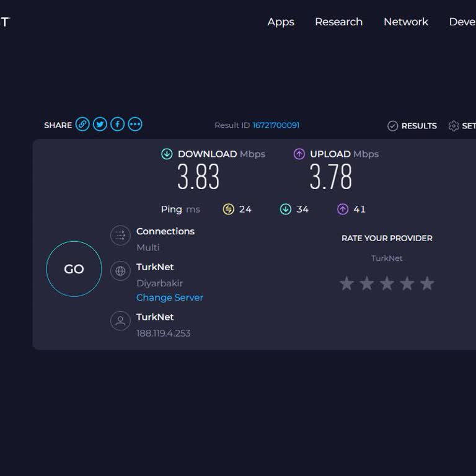Click the teal download ping icon
476x476 pixels.
tap(285, 209)
